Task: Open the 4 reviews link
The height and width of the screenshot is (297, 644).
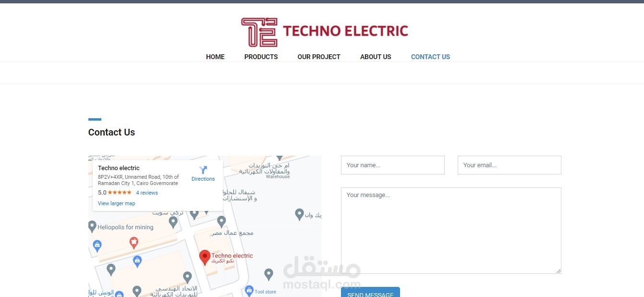Action: click(147, 193)
